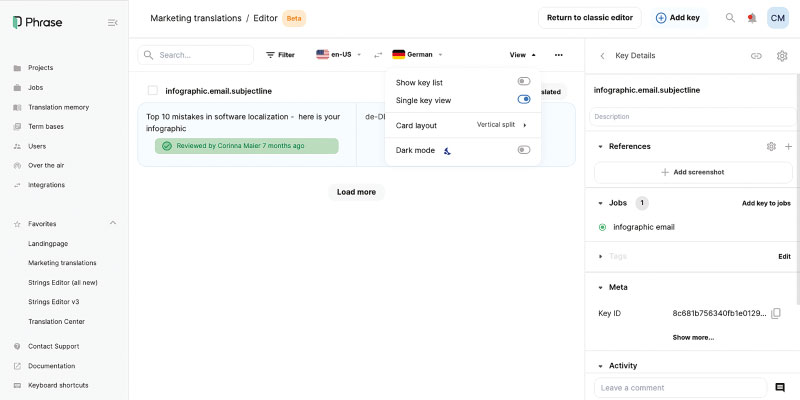Click the Phrase logo

pyautogui.click(x=37, y=22)
